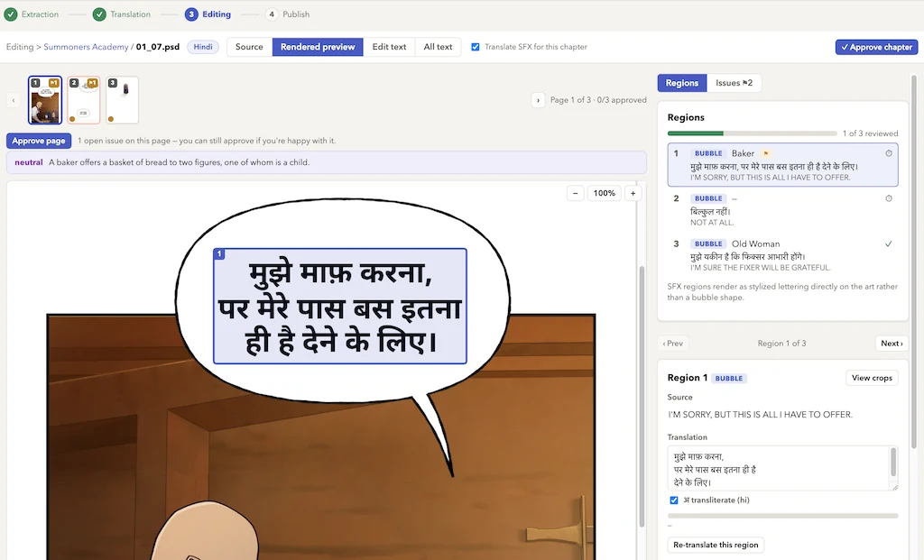Click the canvas vertical scrollbar
The image size is (924, 560).
point(642,396)
